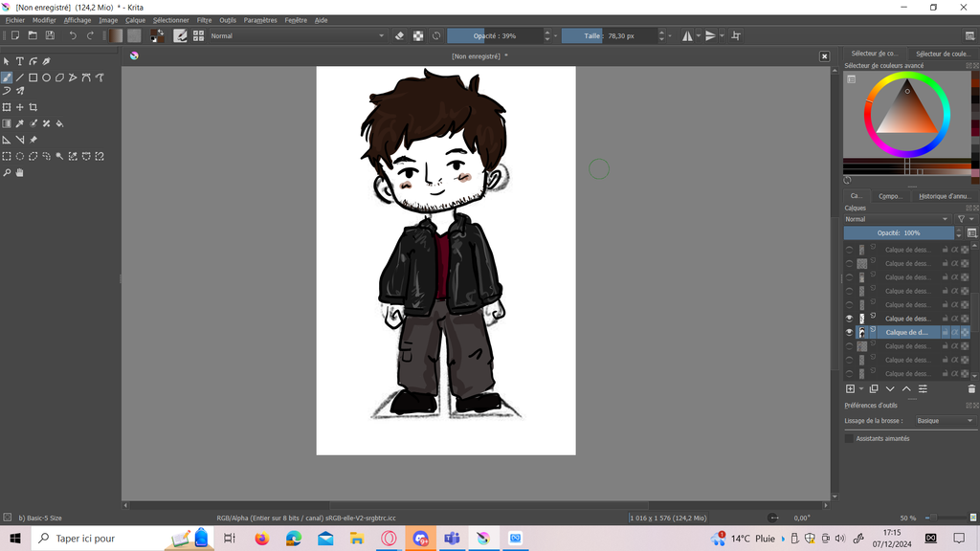Toggle eraser mode in top toolbar
This screenshot has width=980, height=551.
pos(400,35)
